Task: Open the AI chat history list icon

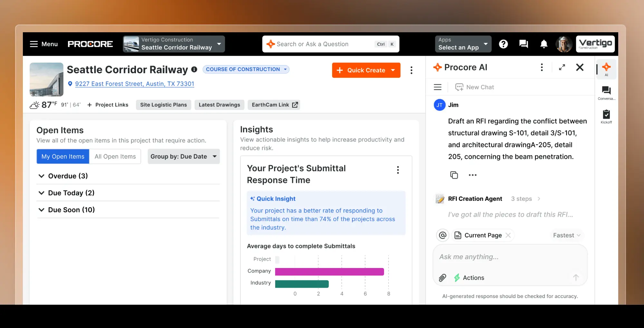Action: [x=437, y=87]
